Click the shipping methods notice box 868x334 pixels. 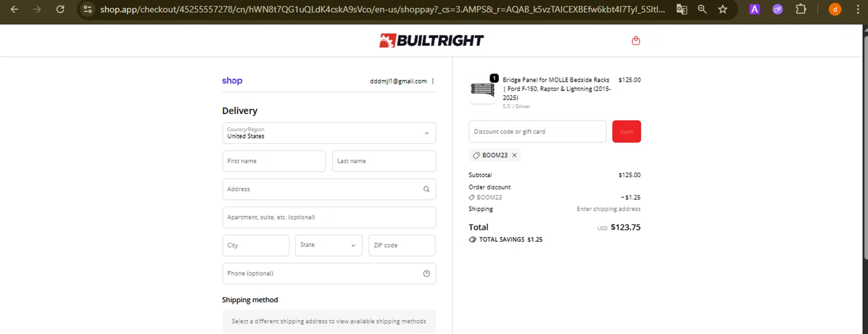coord(329,321)
